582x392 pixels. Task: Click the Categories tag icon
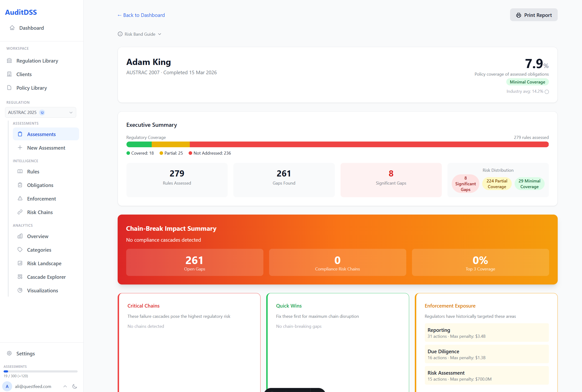click(x=20, y=250)
